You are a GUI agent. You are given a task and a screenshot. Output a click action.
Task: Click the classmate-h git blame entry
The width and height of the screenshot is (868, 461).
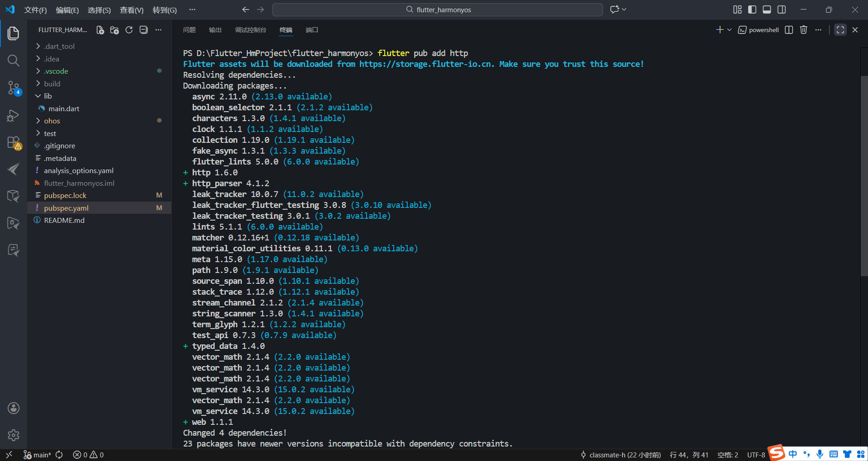tap(621, 455)
